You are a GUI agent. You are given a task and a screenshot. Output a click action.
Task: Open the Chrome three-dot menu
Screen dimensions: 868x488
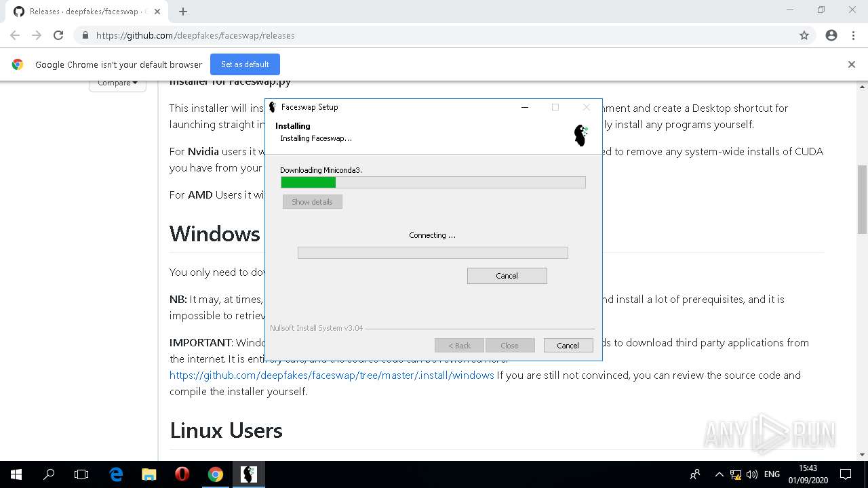[x=853, y=35]
